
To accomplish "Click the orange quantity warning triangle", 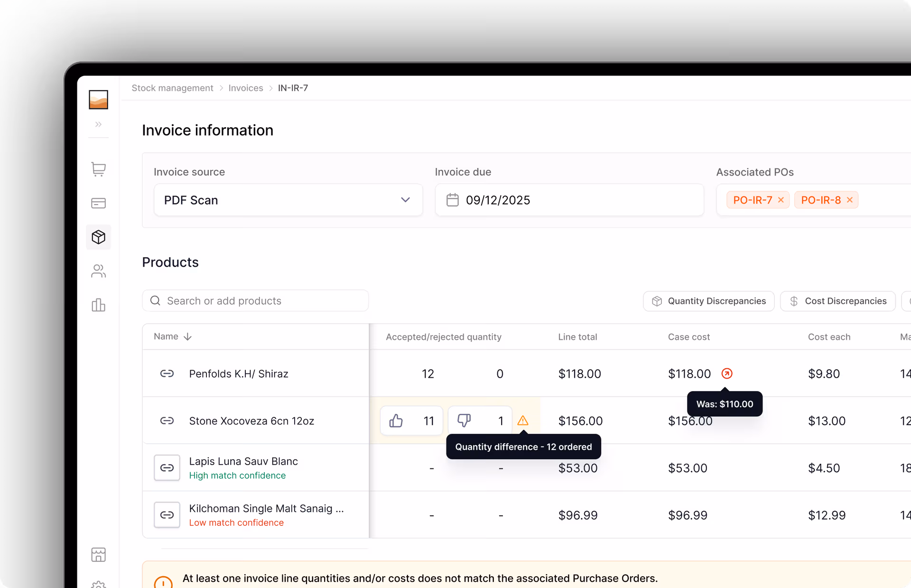I will [522, 420].
